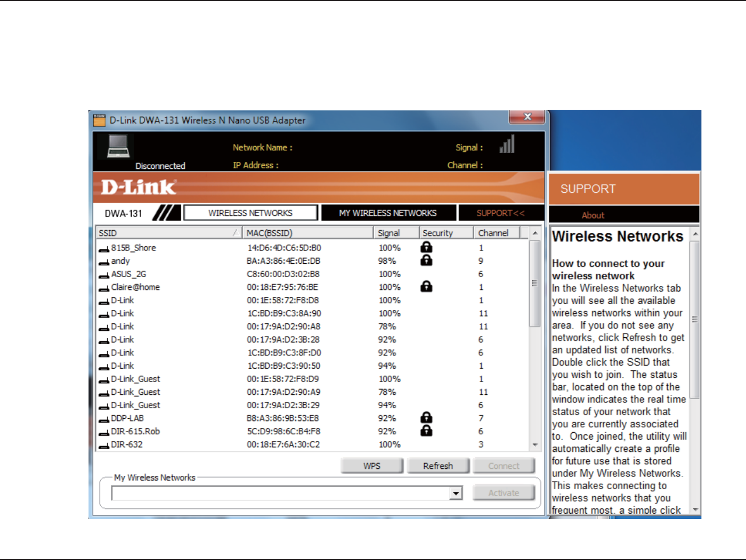Click network icon for D-Link row 1C:BD:B9:C3:8F:D0
This screenshot has width=746, height=560.
(104, 354)
